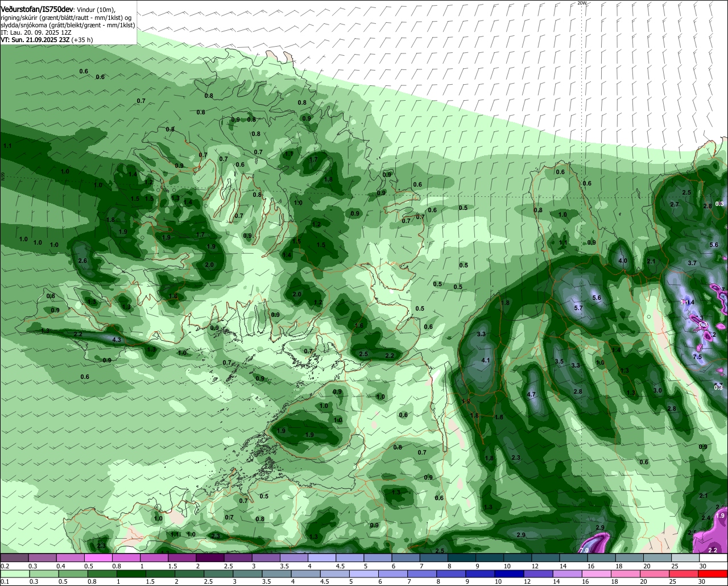
Task: Select the 3.7 precipitation value
Action: pos(692,263)
